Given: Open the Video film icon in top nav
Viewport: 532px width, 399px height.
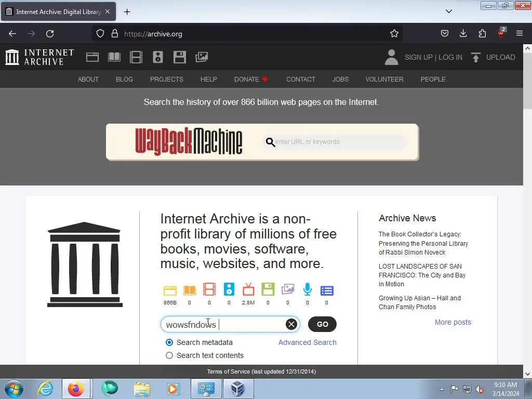Looking at the screenshot, I should [x=136, y=57].
